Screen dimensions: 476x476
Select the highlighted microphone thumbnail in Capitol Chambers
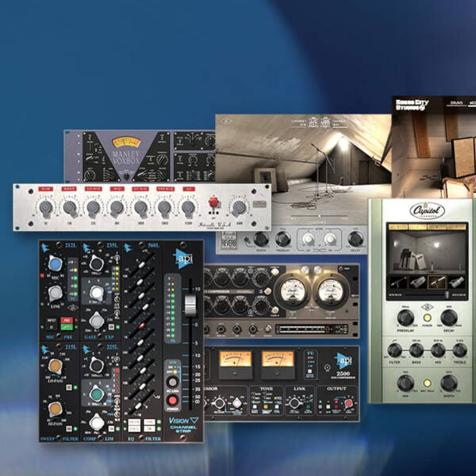[437, 282]
